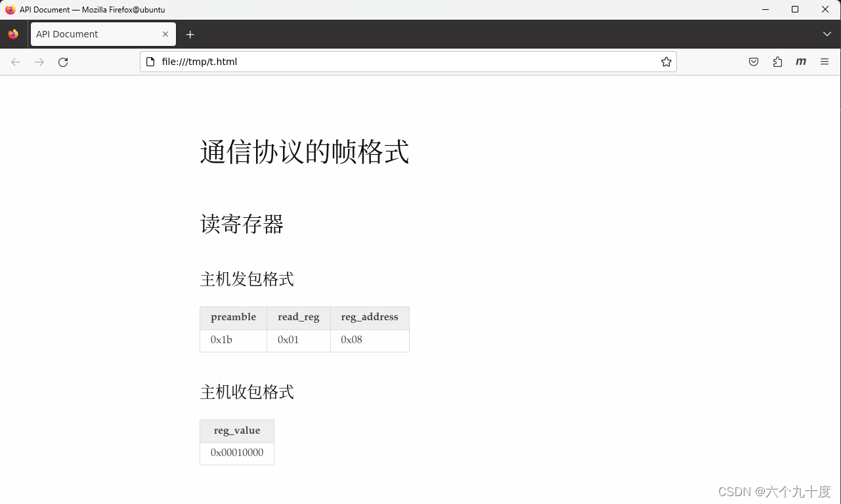The image size is (841, 504).
Task: Click the reg_address column header
Action: click(369, 317)
